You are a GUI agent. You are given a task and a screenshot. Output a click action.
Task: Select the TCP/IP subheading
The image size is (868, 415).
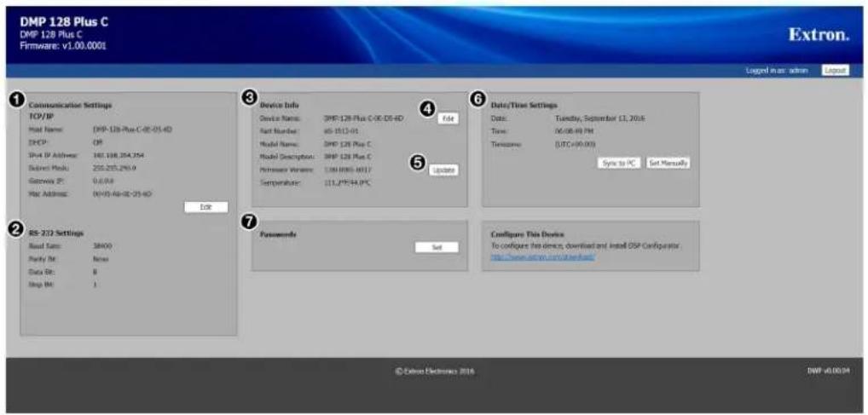[x=40, y=116]
